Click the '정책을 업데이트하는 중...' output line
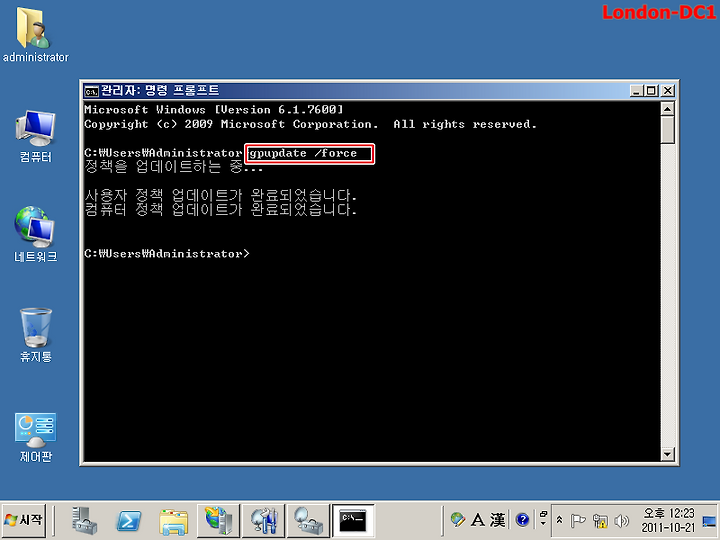Screen dimensions: 720x540 point(174,167)
